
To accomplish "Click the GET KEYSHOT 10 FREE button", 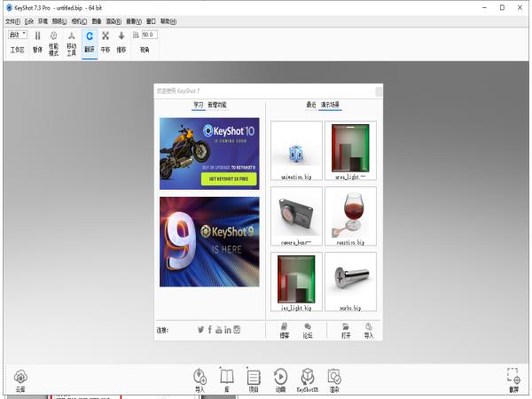I will [x=229, y=179].
